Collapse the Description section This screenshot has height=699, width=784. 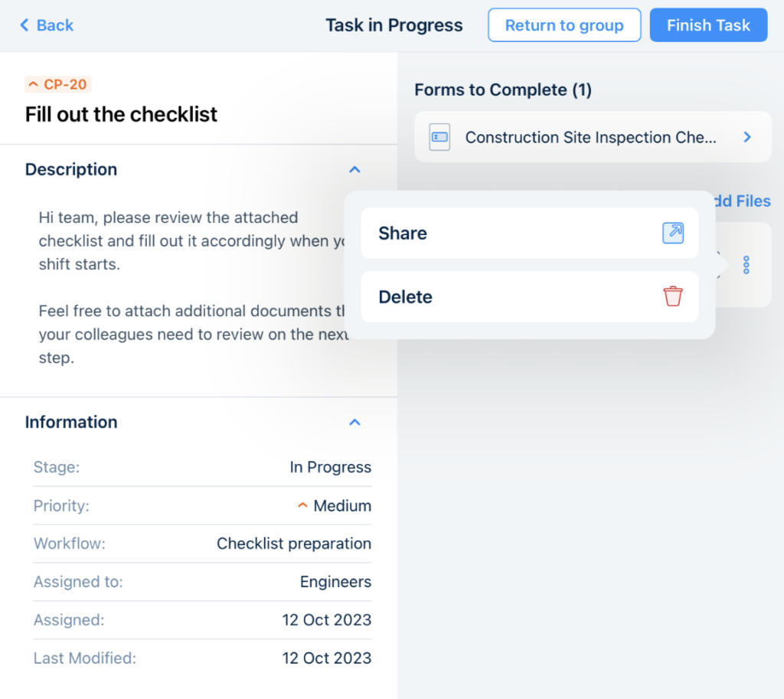(x=354, y=170)
